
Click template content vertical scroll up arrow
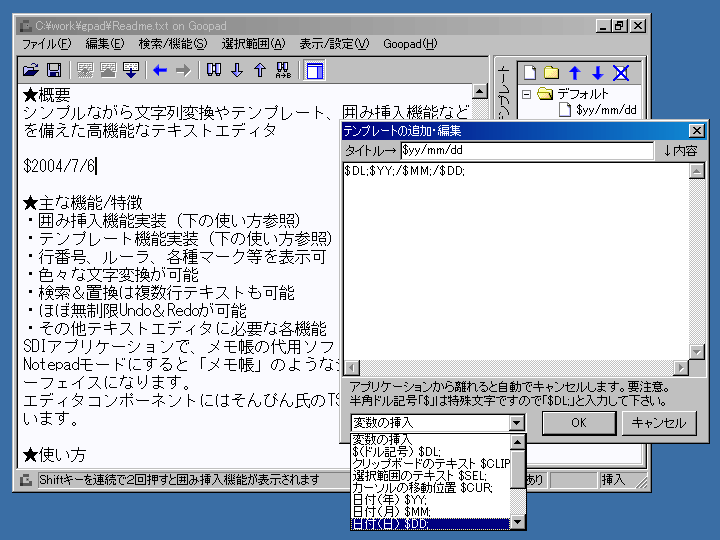(697, 171)
